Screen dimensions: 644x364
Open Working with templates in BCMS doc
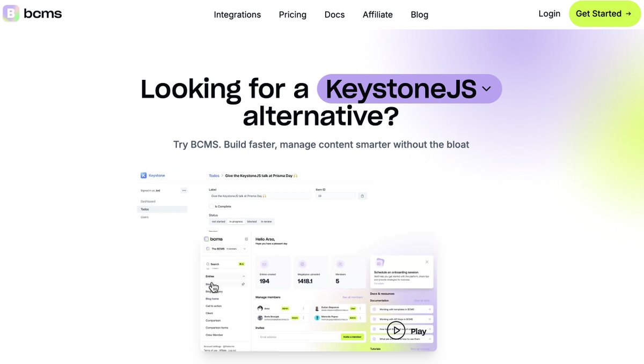(x=401, y=309)
